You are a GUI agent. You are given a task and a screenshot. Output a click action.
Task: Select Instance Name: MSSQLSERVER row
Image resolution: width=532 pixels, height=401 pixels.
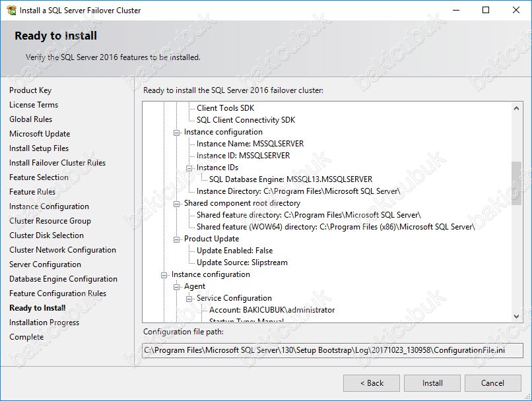pyautogui.click(x=250, y=144)
